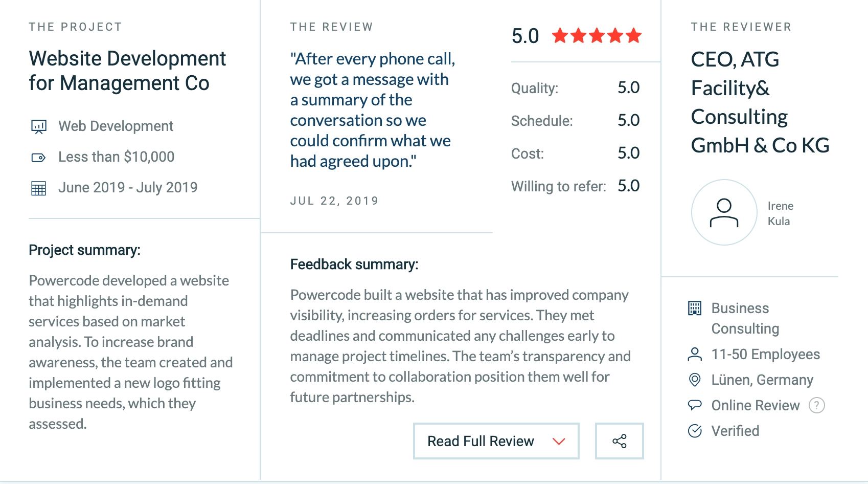868x484 pixels.
Task: Click the employees count icon
Action: coord(694,354)
